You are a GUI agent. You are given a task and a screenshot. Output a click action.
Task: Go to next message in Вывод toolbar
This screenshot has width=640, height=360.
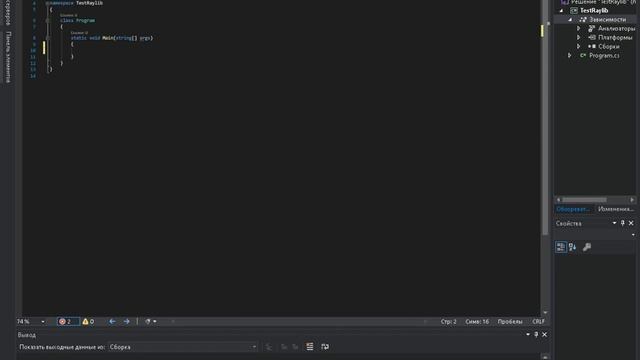coord(295,347)
